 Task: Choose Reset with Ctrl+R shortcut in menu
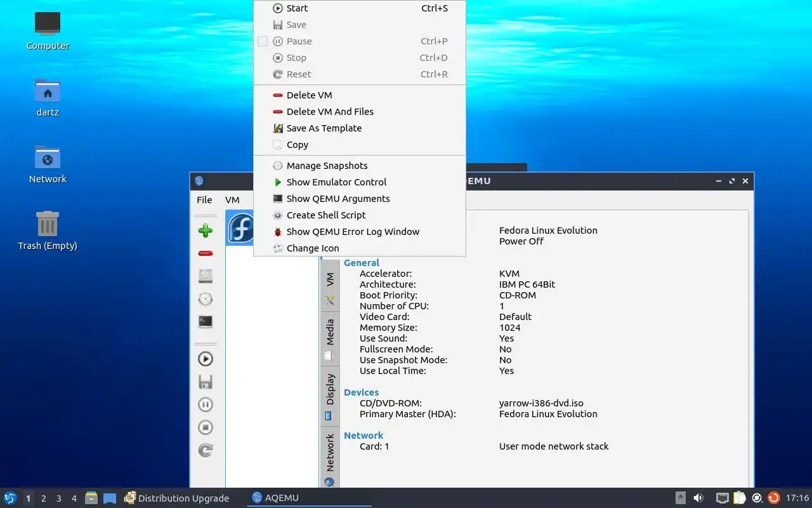point(360,74)
